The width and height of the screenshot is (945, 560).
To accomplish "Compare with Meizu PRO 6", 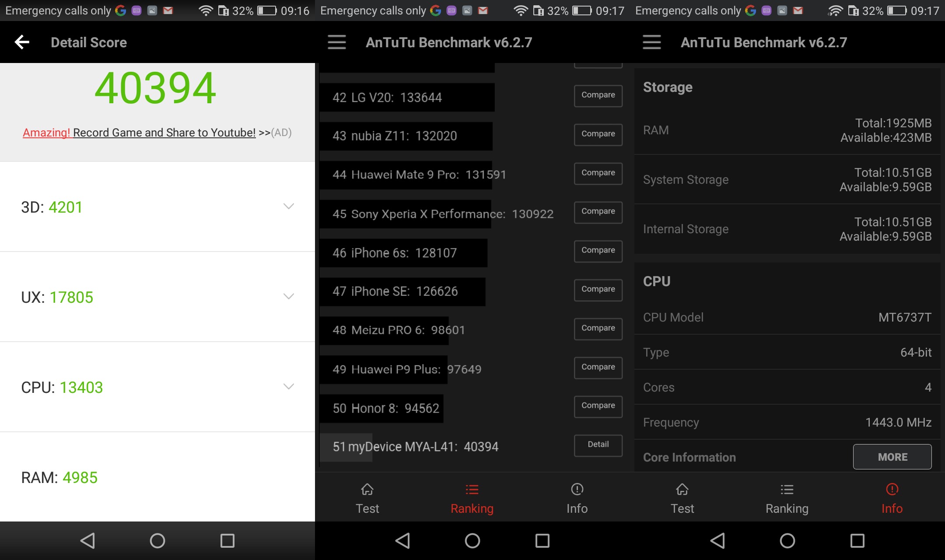I will pos(598,329).
